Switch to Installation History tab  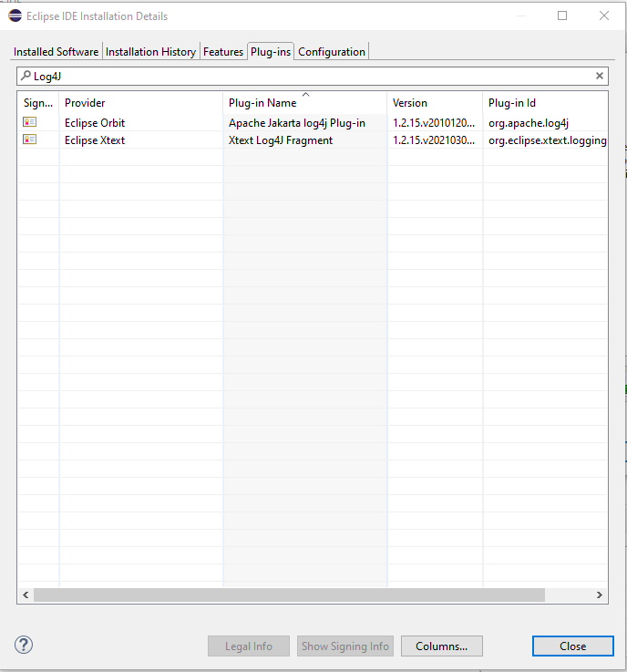tap(150, 52)
